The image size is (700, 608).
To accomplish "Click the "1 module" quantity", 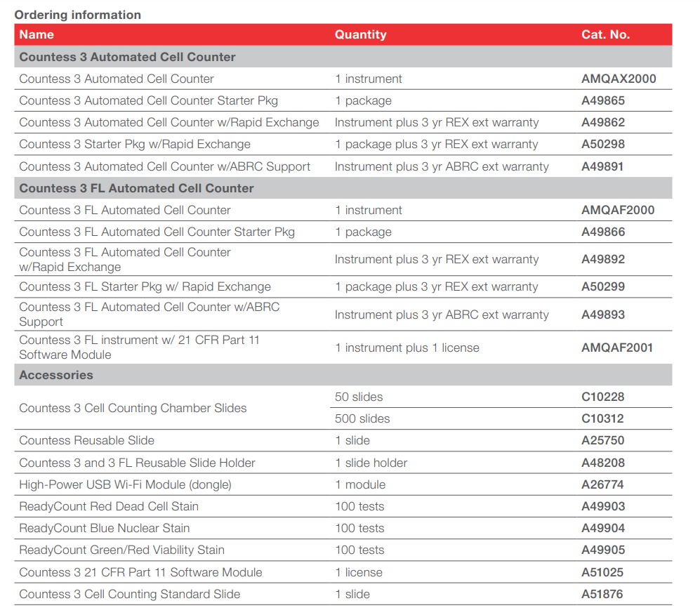I will [x=361, y=485].
